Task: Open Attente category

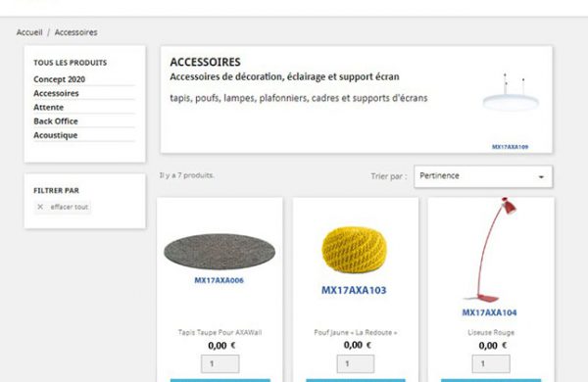Action: (x=48, y=107)
